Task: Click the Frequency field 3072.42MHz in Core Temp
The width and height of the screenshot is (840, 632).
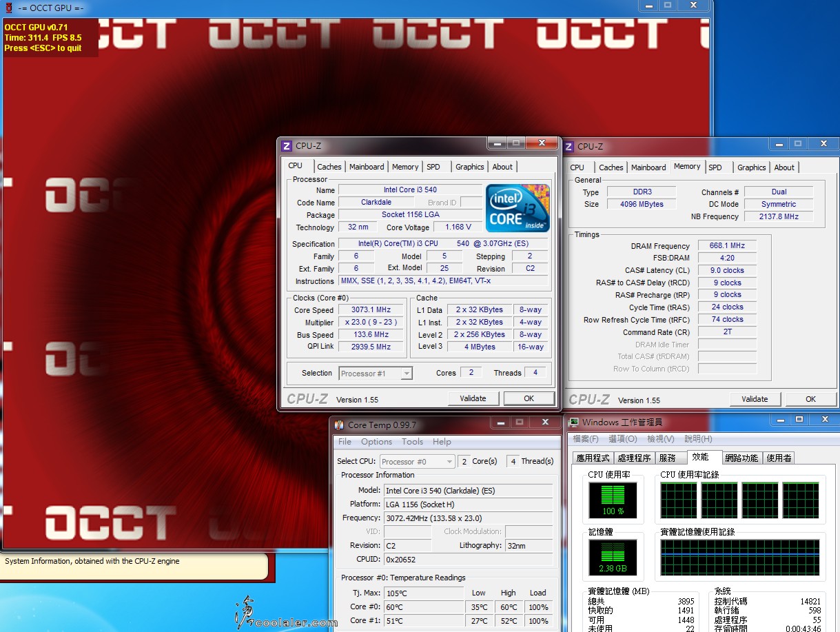Action: point(468,518)
